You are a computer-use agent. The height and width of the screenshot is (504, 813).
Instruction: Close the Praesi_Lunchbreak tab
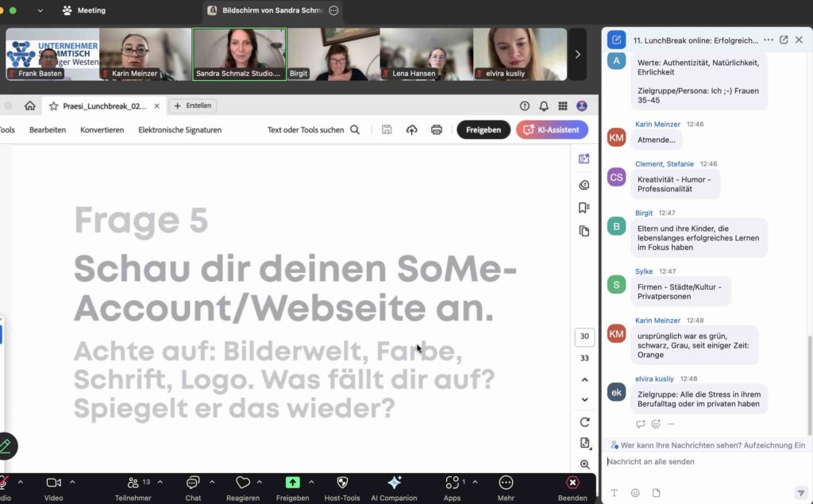[156, 106]
